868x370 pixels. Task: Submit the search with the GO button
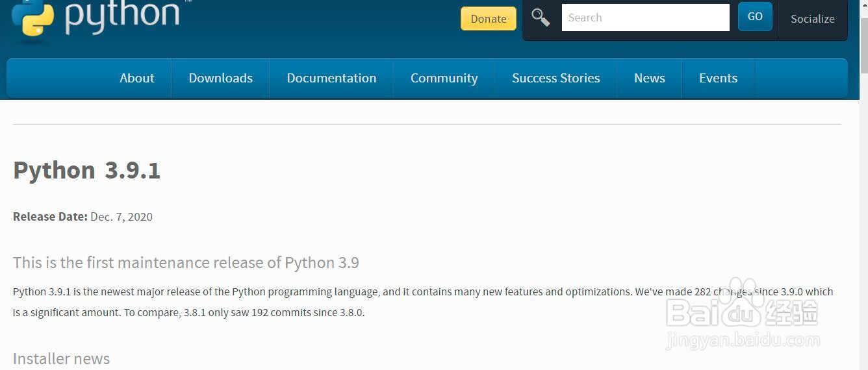[755, 17]
